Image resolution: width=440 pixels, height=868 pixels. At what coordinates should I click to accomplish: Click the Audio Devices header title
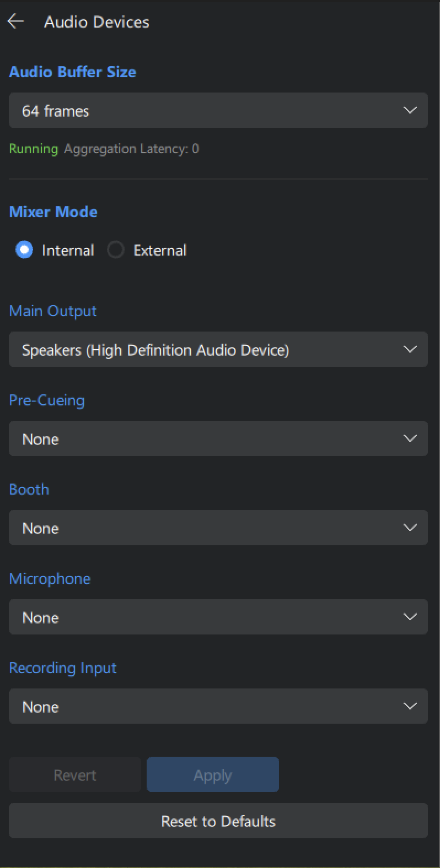[96, 22]
